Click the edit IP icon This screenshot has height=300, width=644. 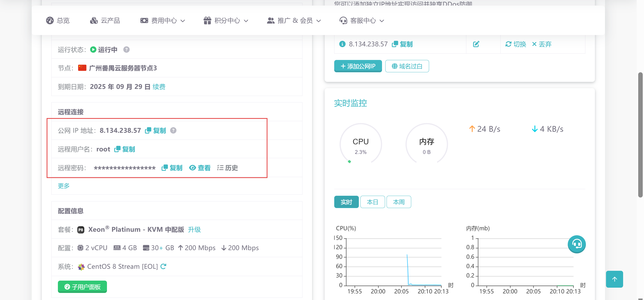point(476,44)
